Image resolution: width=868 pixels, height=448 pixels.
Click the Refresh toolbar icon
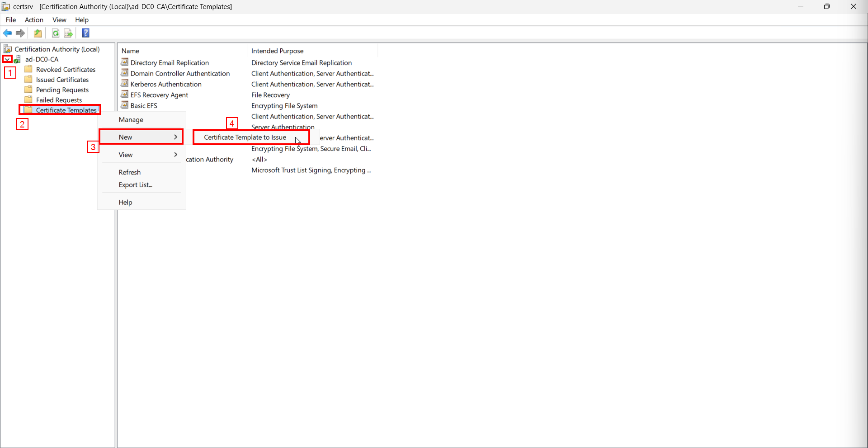(56, 33)
